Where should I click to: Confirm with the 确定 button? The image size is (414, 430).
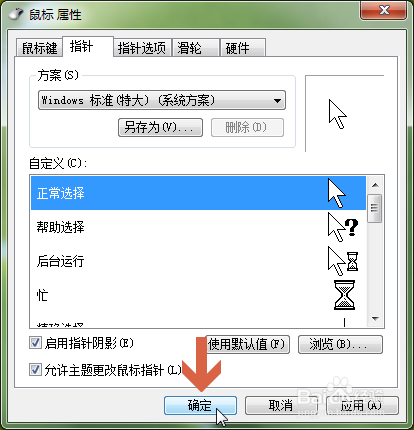click(x=200, y=405)
